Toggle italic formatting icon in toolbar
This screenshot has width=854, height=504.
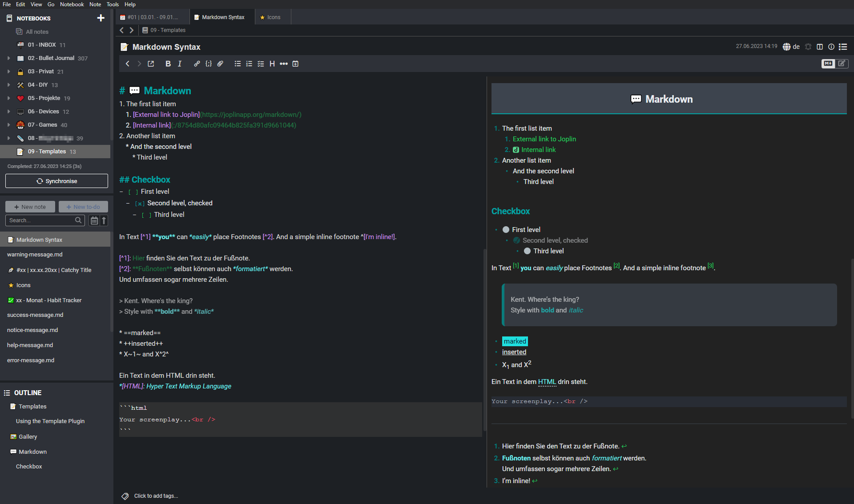pyautogui.click(x=180, y=64)
